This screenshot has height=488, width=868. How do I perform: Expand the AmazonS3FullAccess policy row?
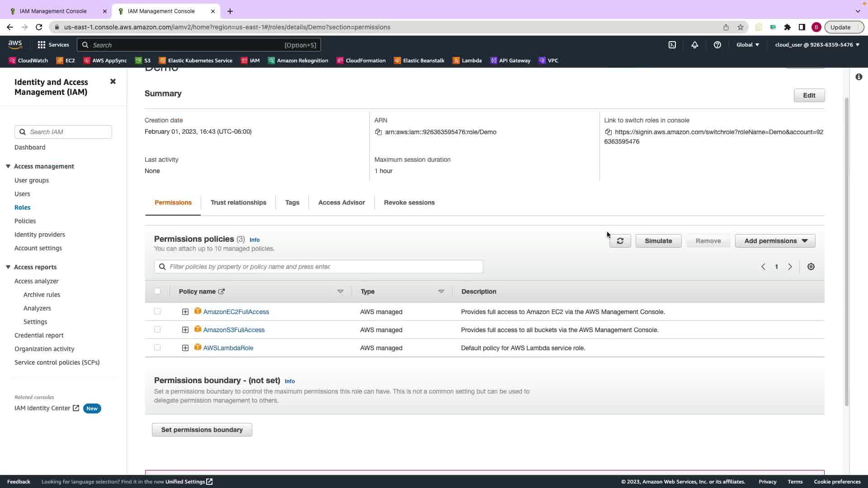(185, 330)
